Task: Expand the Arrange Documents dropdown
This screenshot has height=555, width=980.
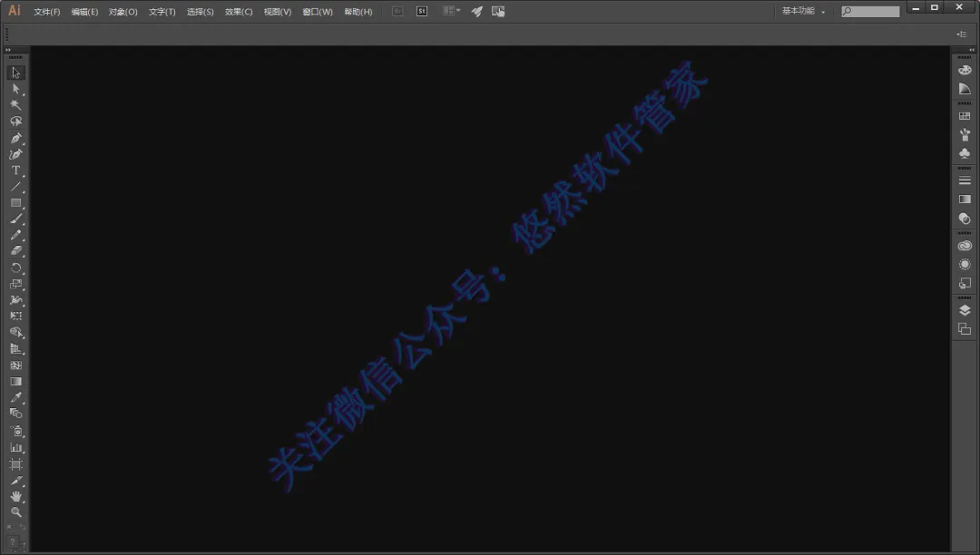Action: (x=451, y=11)
